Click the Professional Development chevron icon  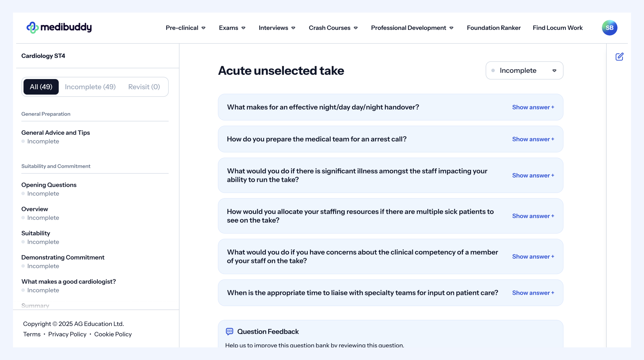pyautogui.click(x=451, y=28)
